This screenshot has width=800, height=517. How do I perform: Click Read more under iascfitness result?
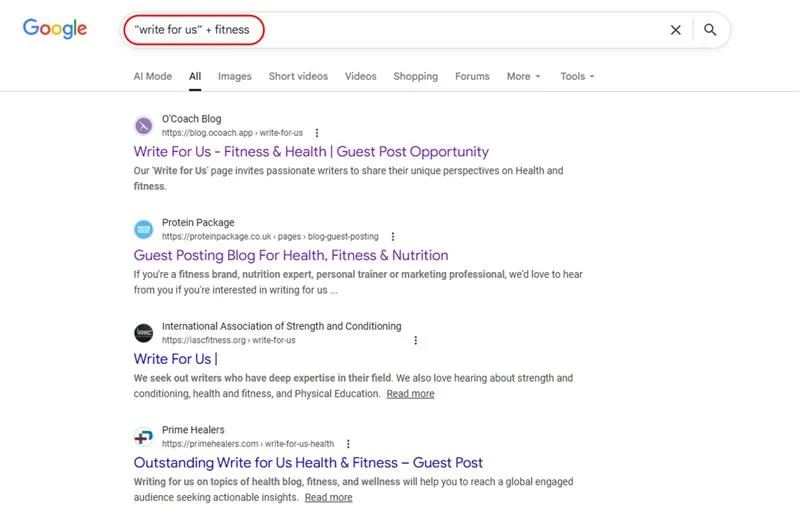coord(410,393)
